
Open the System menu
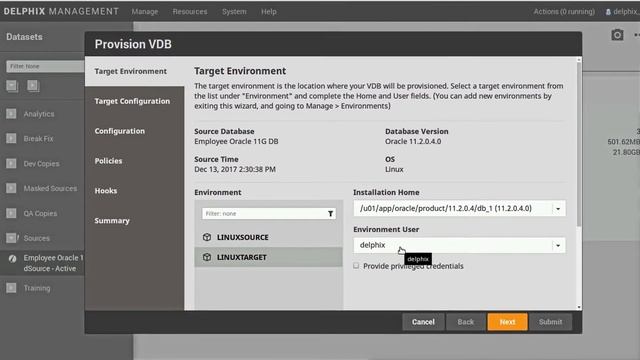tap(234, 12)
